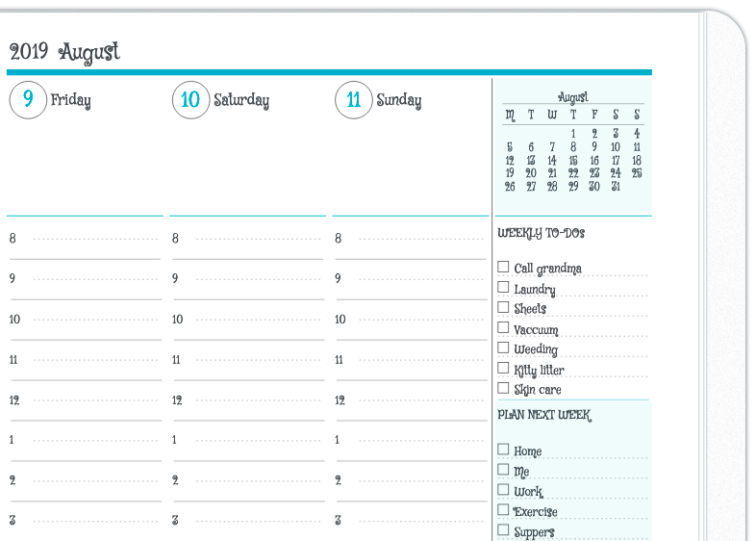Image resolution: width=756 pixels, height=541 pixels.
Task: Check the Suppers checkbox
Action: [x=503, y=529]
